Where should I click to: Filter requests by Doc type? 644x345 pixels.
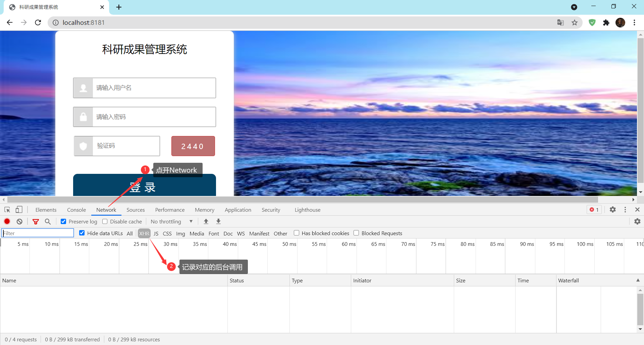tap(228, 233)
